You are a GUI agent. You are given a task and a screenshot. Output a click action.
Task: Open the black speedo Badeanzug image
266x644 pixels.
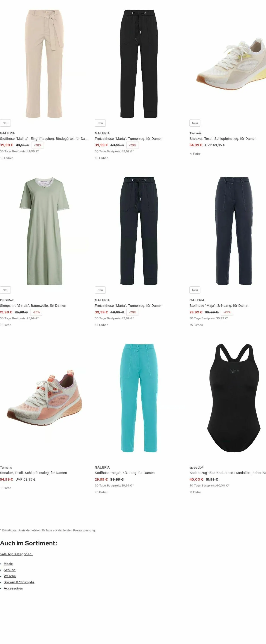coord(228,398)
